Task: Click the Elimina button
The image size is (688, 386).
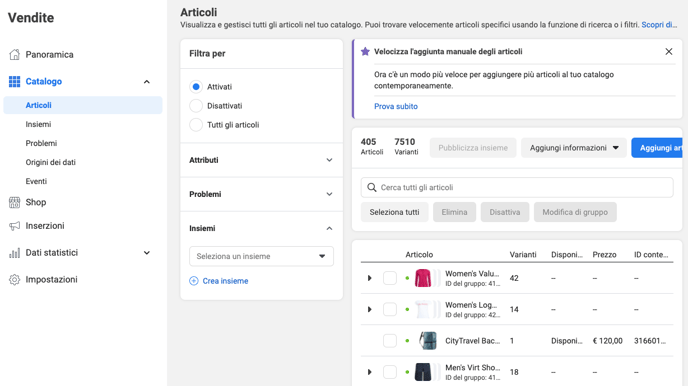Action: [x=454, y=212]
